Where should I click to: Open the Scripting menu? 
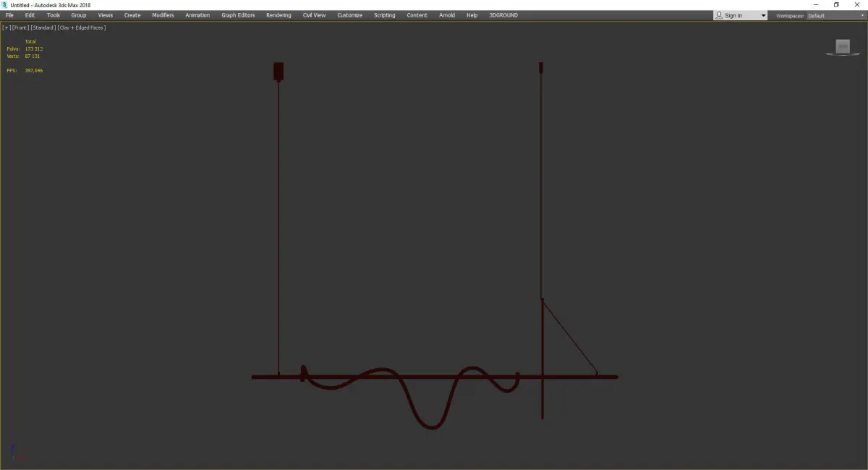pos(384,15)
